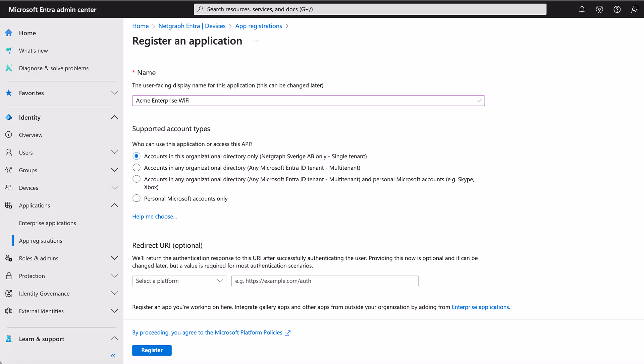The height and width of the screenshot is (364, 644).
Task: Click the App registrations breadcrumb link
Action: 258,26
